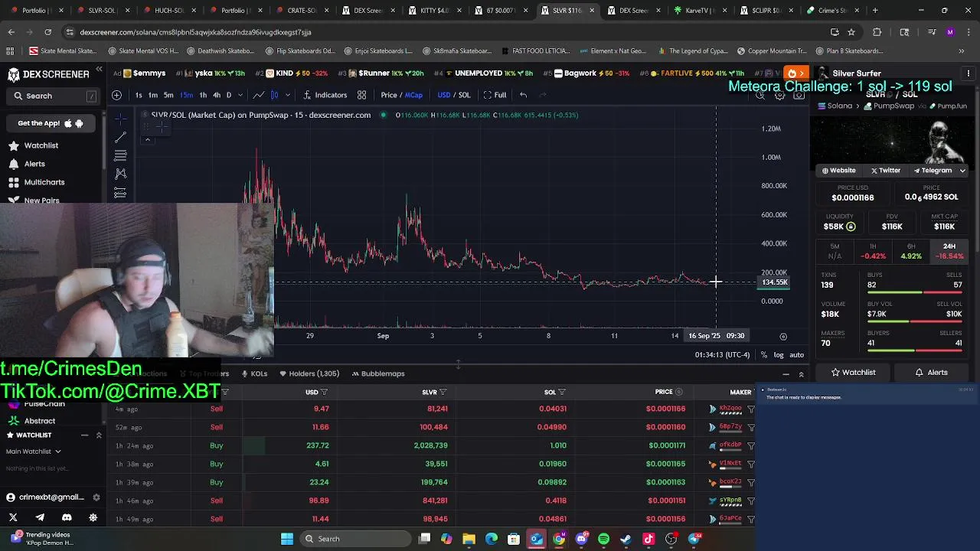Collapse the Watchlist sidebar section
Viewport: 980px width, 551px height.
click(x=84, y=435)
